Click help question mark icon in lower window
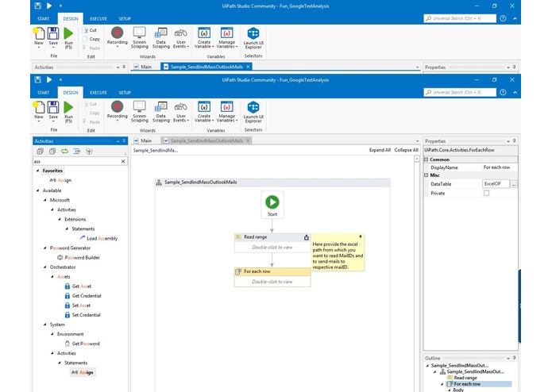Viewport: 552px width, 392px height. (x=503, y=92)
